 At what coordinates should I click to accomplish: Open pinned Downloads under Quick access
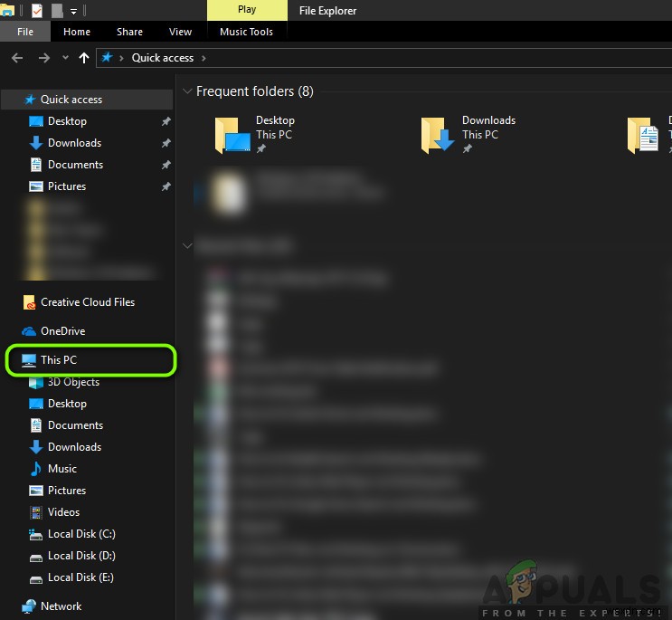pos(74,143)
